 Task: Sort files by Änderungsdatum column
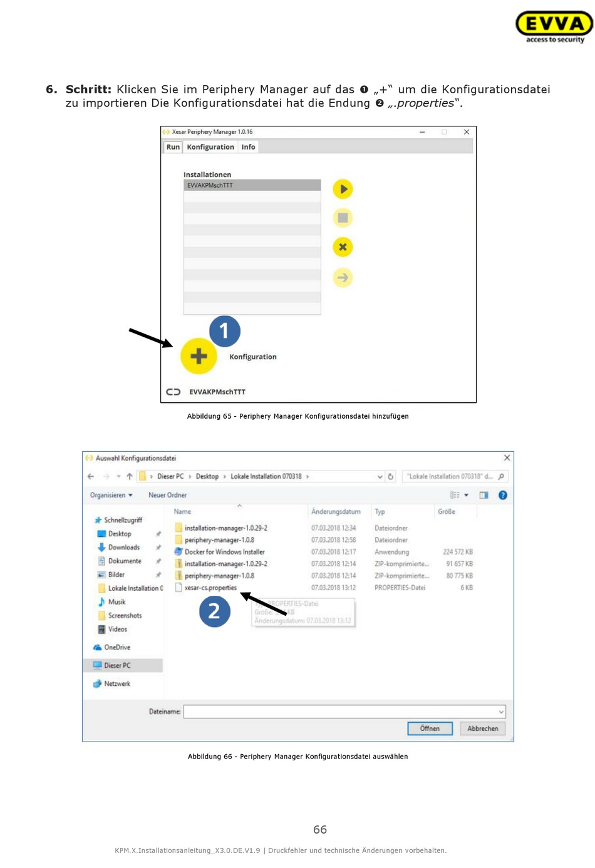336,512
